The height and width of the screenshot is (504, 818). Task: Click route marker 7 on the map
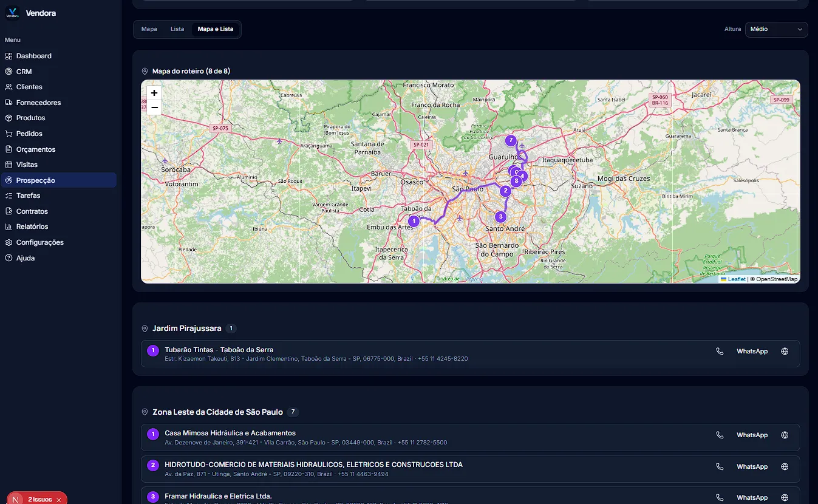click(x=511, y=141)
